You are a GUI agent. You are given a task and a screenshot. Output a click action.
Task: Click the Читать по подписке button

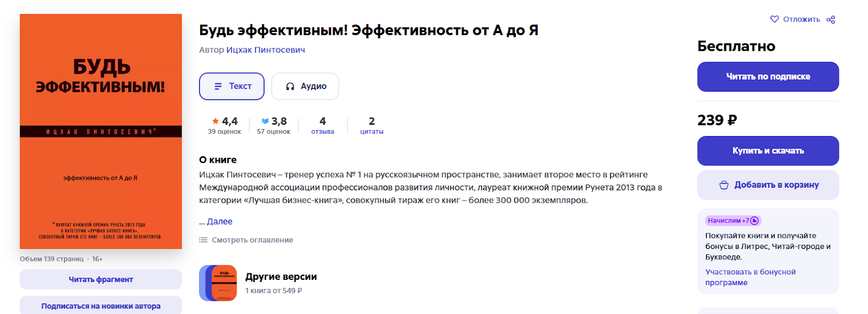(x=768, y=76)
